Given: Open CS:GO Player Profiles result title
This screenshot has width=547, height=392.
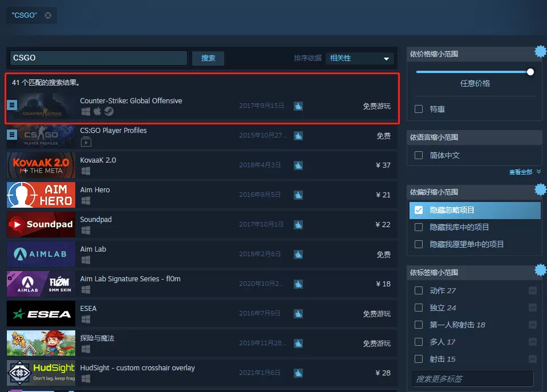Looking at the screenshot, I should [x=114, y=131].
